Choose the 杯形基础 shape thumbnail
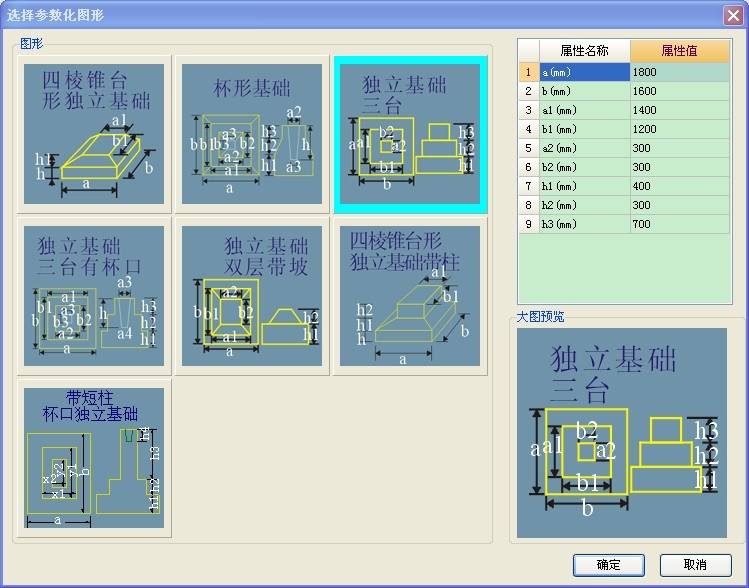749x588 pixels. pyautogui.click(x=252, y=134)
